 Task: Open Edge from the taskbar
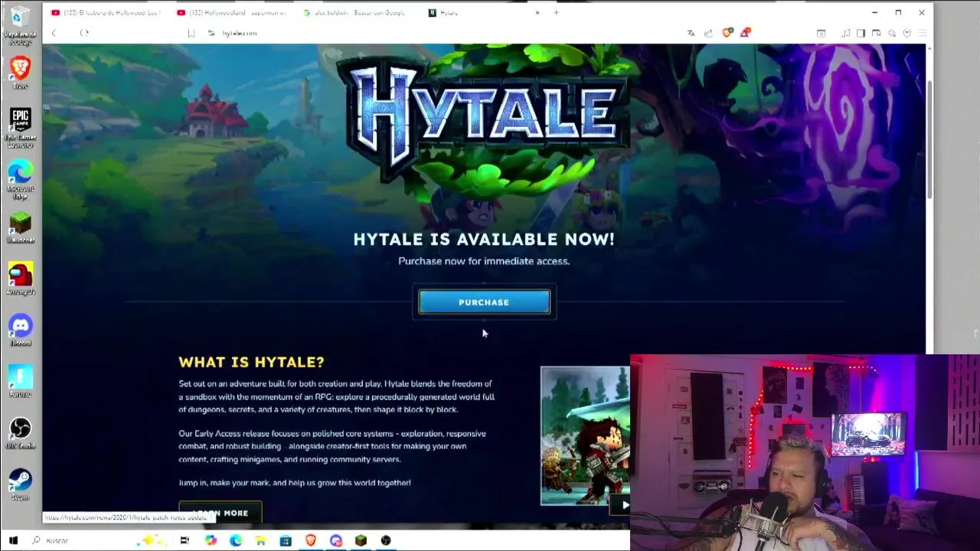click(236, 540)
